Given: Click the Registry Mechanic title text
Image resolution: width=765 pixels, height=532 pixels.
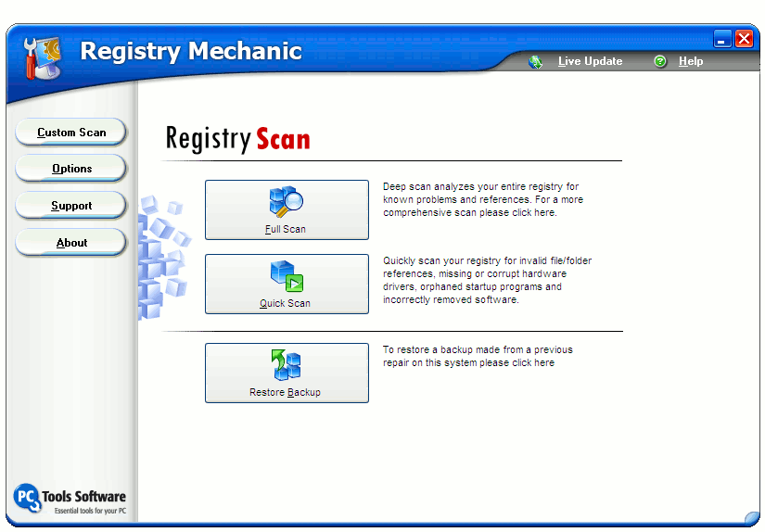Looking at the screenshot, I should pyautogui.click(x=191, y=51).
